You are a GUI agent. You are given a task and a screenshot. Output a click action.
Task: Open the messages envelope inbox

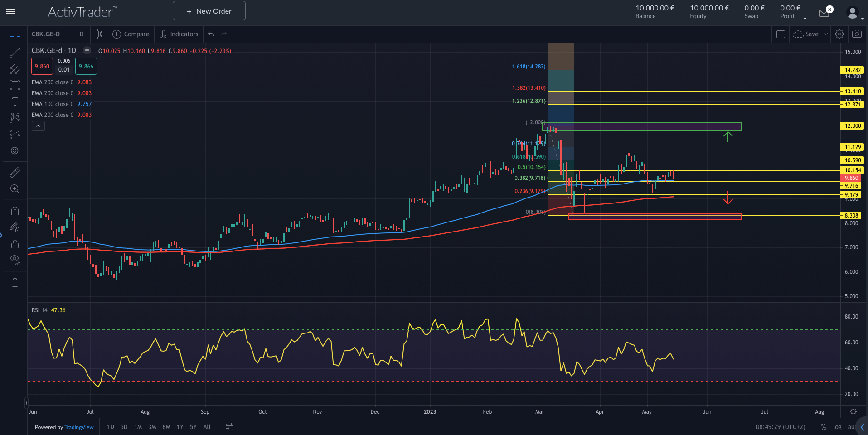[824, 13]
